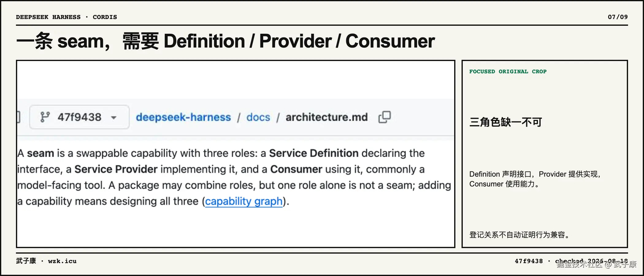Click the partially visible icon left of branch selector
The height and width of the screenshot is (276, 644).
[19, 117]
